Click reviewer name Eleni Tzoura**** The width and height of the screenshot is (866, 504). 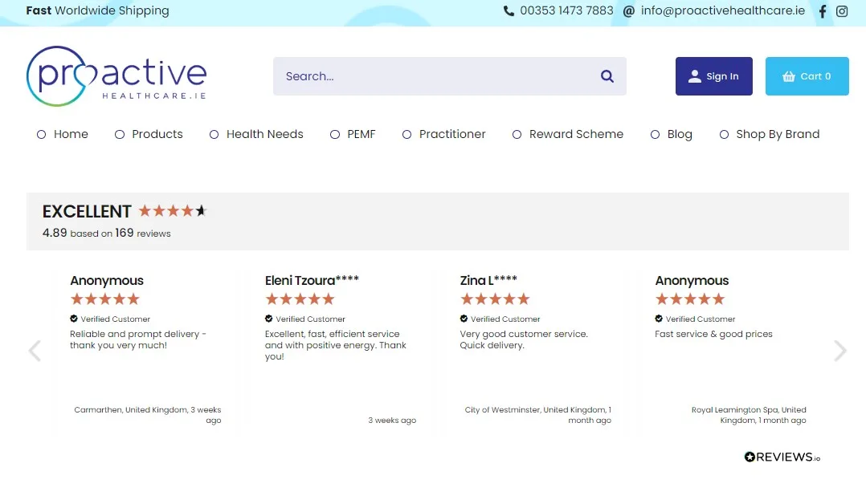[x=312, y=280]
